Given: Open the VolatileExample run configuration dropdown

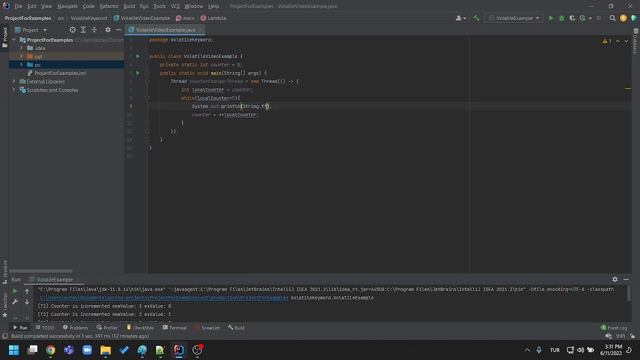Looking at the screenshot, I should 514,18.
